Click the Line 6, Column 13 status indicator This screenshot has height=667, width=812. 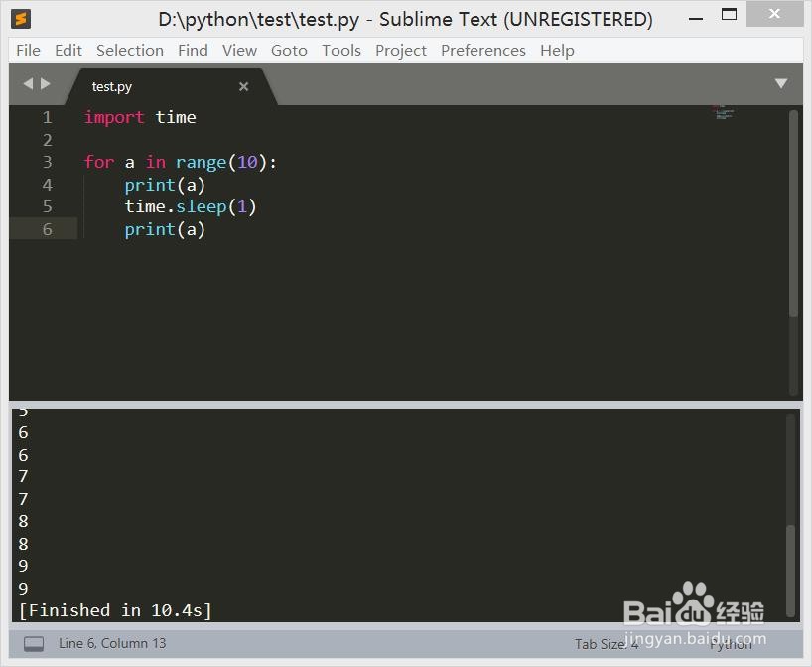coord(112,644)
